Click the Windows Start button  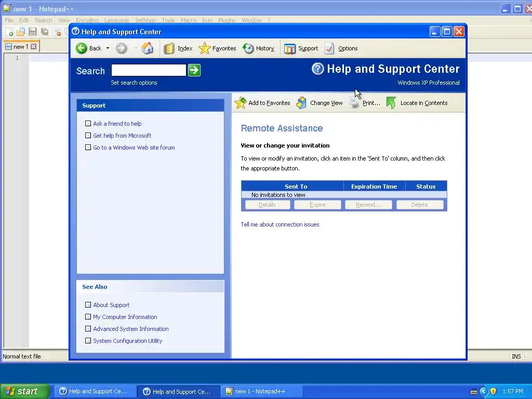coord(24,391)
